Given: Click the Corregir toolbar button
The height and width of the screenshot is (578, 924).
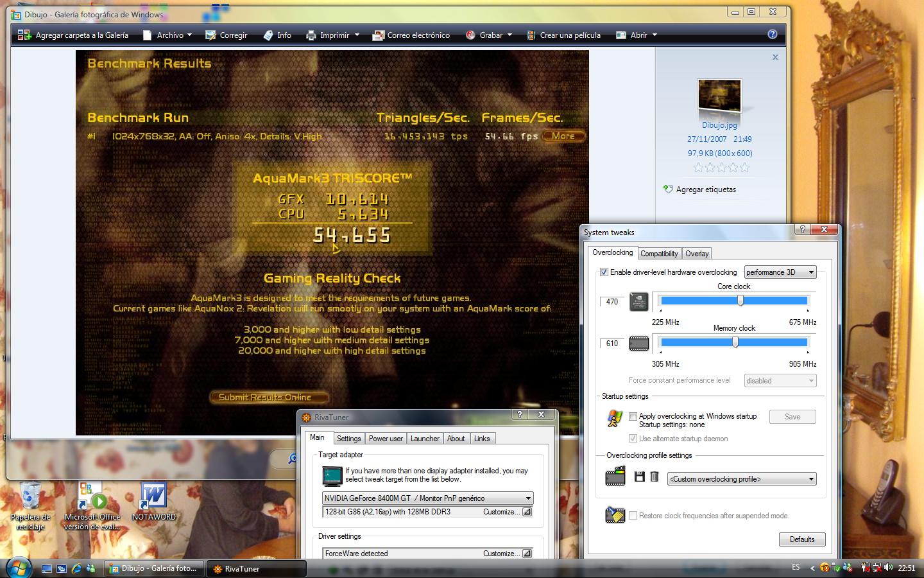Looking at the screenshot, I should (227, 35).
